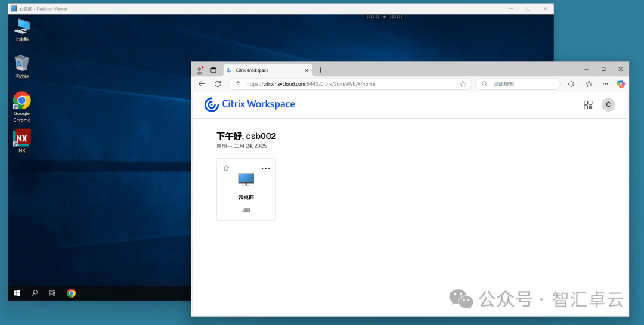Image resolution: width=644 pixels, height=325 pixels.
Task: Minimize the browser window
Action: point(587,69)
